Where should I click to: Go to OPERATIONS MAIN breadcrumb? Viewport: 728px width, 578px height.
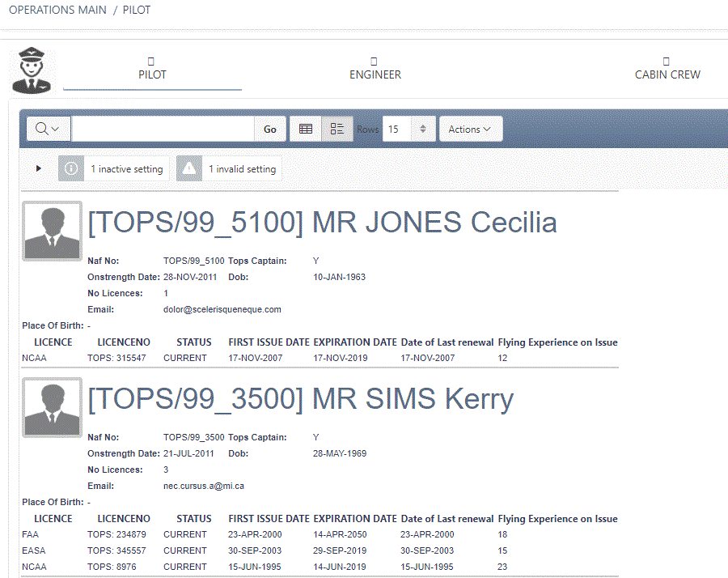(x=57, y=11)
